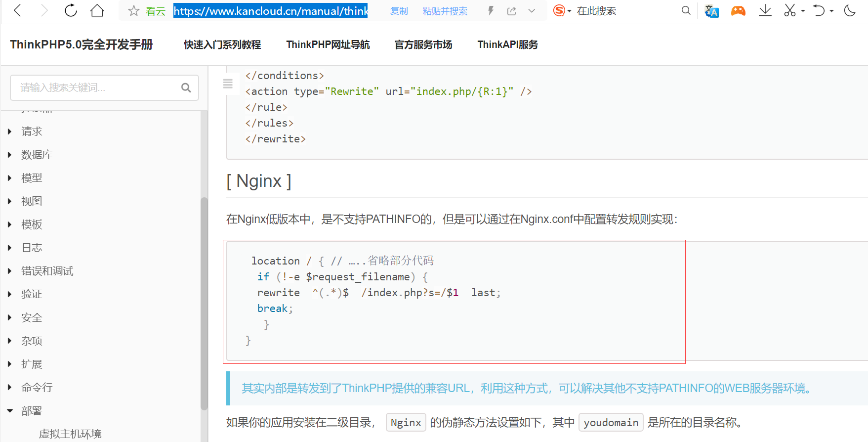The width and height of the screenshot is (868, 442).
Task: Expand the 日志 tree arrow
Action: click(x=9, y=248)
